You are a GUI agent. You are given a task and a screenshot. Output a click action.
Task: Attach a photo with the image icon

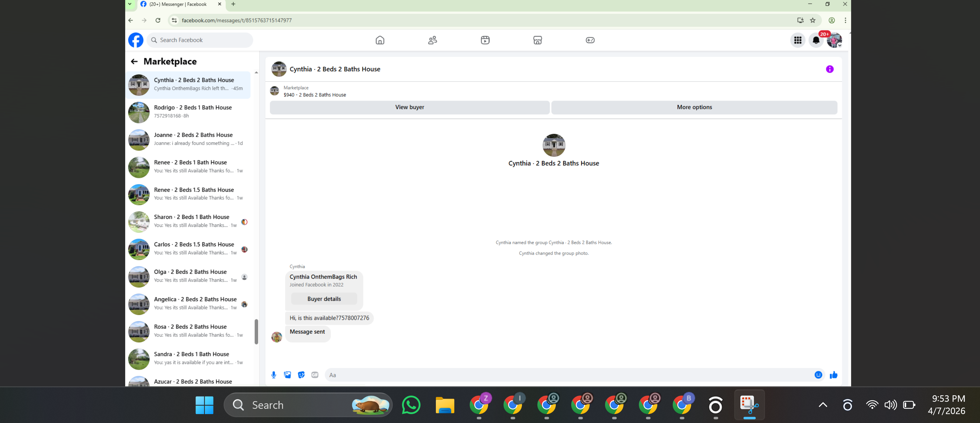click(287, 375)
